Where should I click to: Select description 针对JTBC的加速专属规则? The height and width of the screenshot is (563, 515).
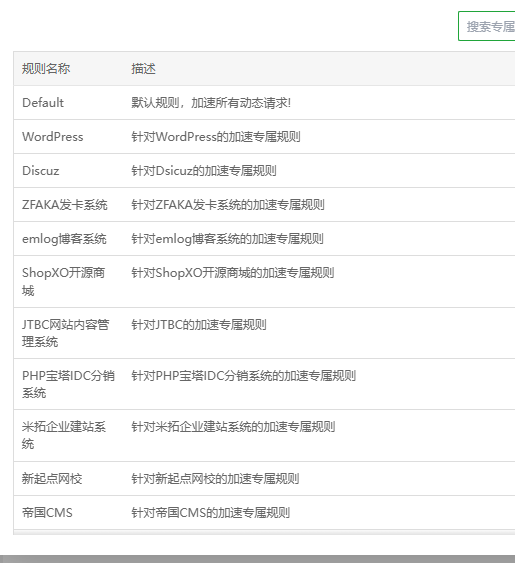pyautogui.click(x=199, y=325)
